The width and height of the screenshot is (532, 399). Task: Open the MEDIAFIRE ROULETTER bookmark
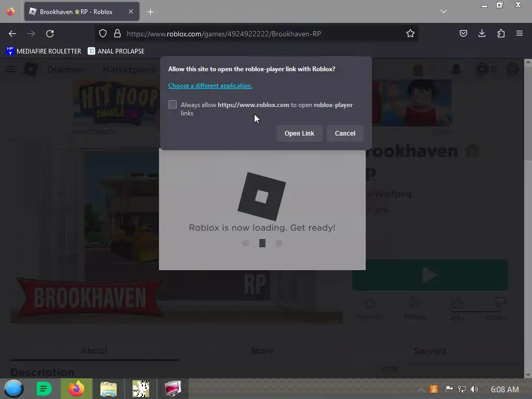coord(44,51)
